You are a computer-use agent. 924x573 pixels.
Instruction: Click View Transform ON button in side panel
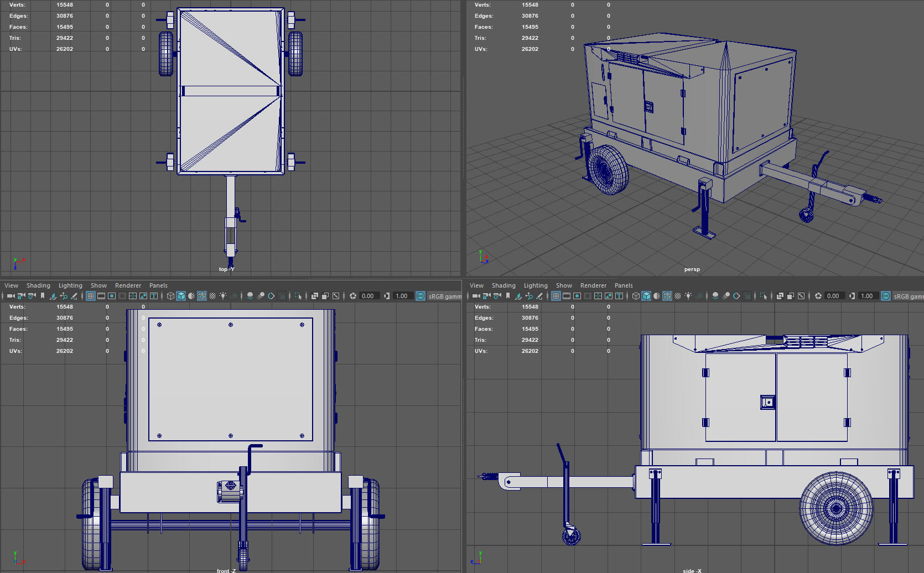(x=886, y=296)
